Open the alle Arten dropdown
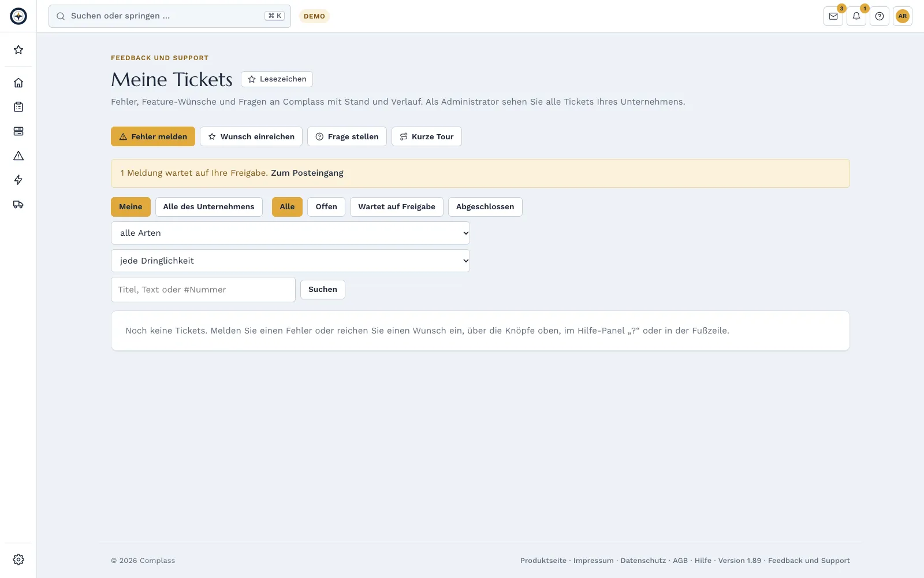This screenshot has width=924, height=578. [x=290, y=233]
